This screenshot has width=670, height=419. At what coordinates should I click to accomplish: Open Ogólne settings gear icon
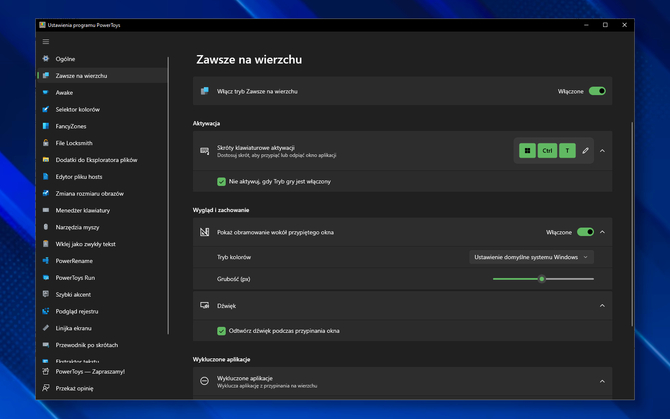click(46, 59)
